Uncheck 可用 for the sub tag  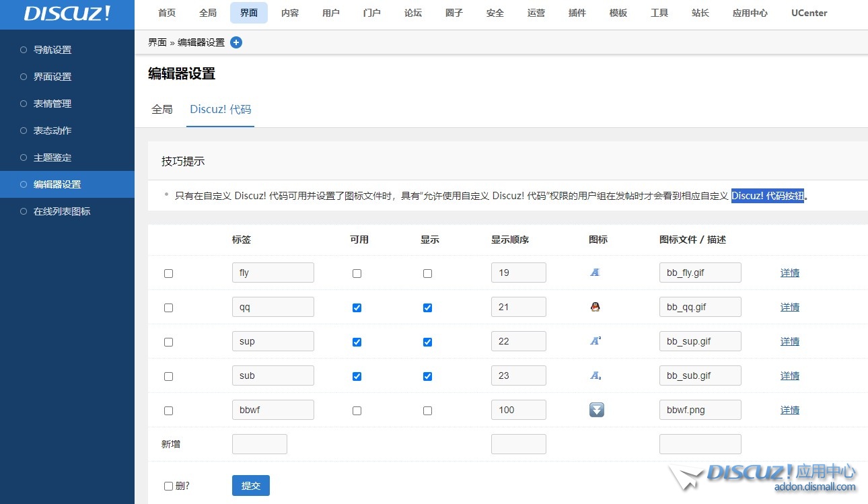click(357, 377)
